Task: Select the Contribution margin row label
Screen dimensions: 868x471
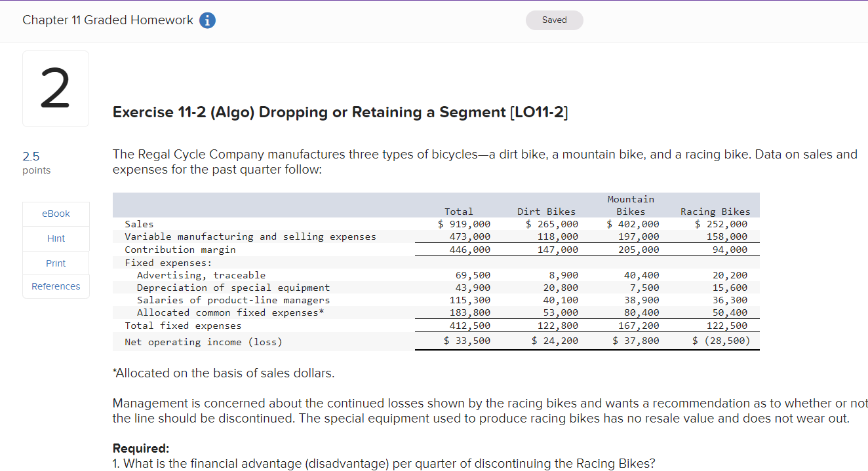Action: point(175,250)
